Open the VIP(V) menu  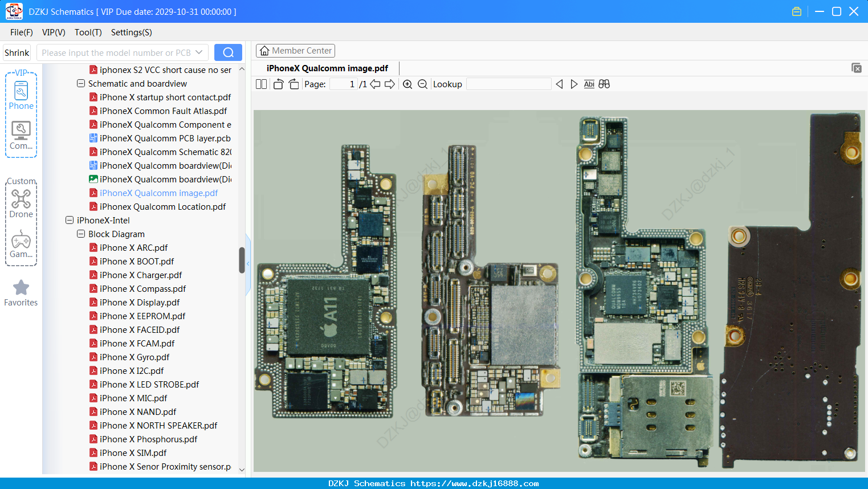54,32
